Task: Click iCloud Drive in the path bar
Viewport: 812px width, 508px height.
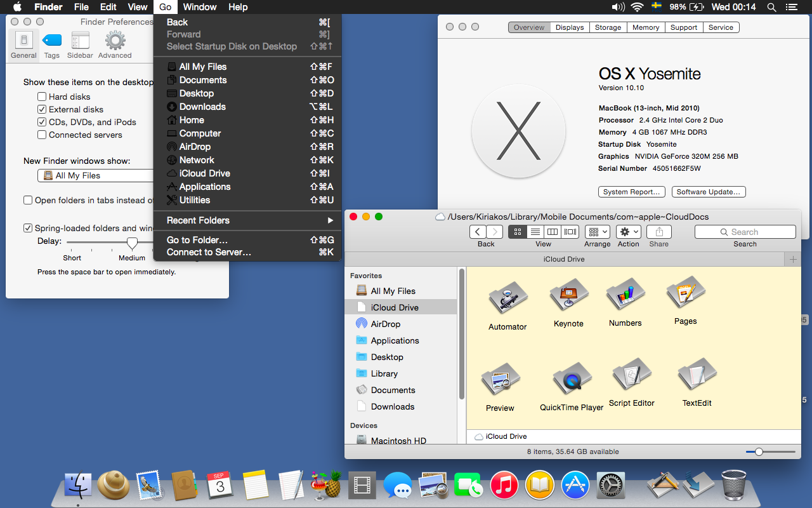Action: pos(501,436)
